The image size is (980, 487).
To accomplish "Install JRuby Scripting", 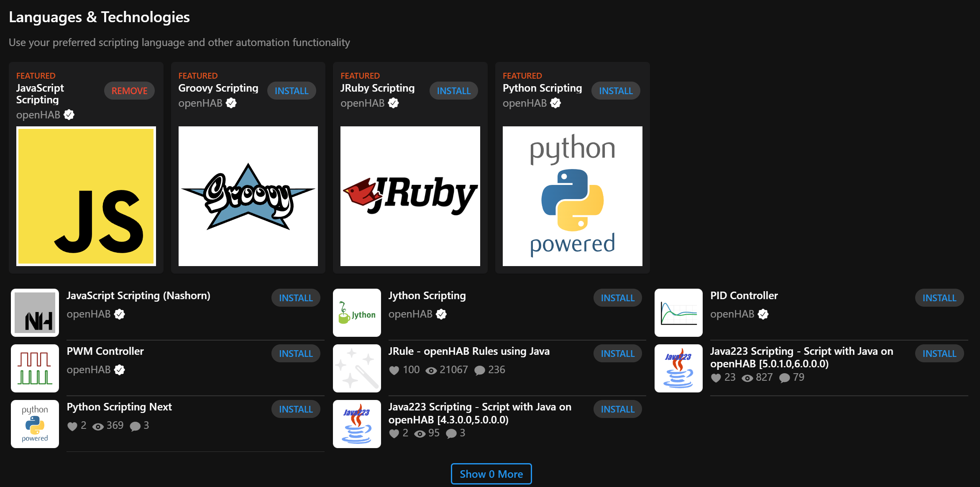I will (x=453, y=90).
